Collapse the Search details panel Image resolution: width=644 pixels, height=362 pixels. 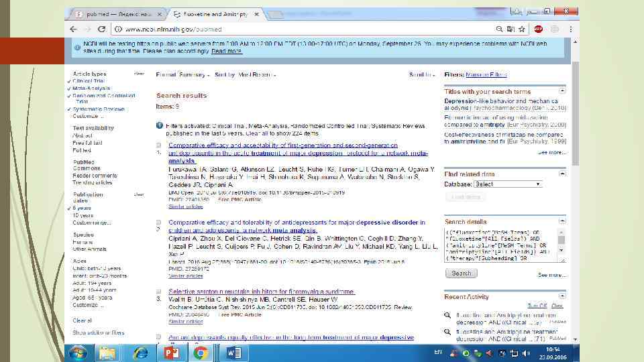click(562, 221)
